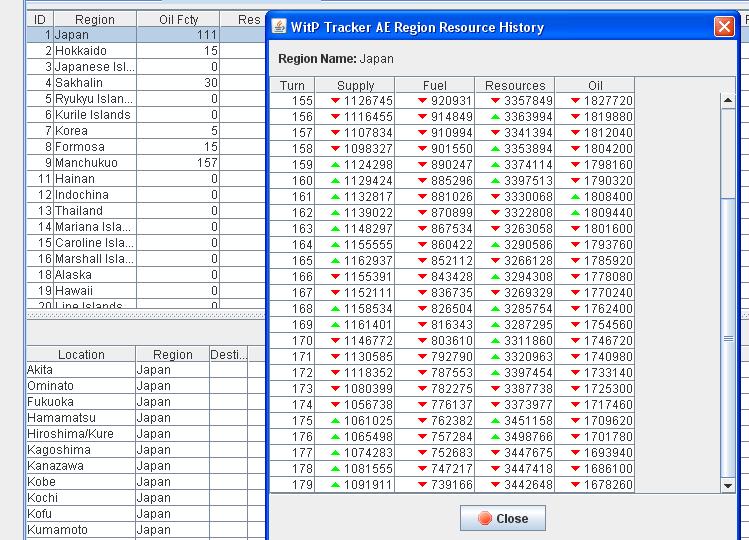Image resolution: width=749 pixels, height=540 pixels.
Task: Select the Kumamoto location row
Action: point(146,529)
